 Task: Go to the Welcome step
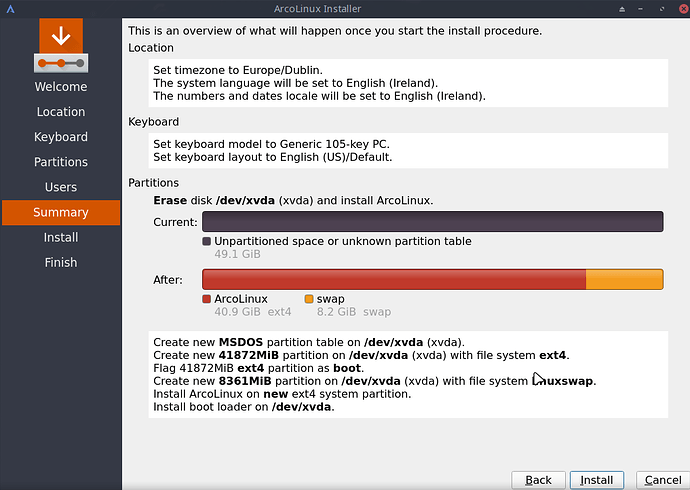61,87
